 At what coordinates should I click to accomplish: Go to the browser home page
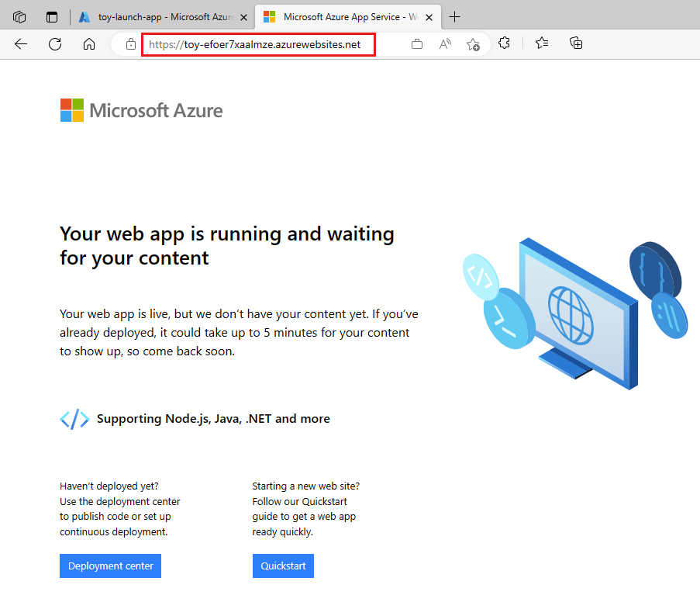click(x=89, y=43)
